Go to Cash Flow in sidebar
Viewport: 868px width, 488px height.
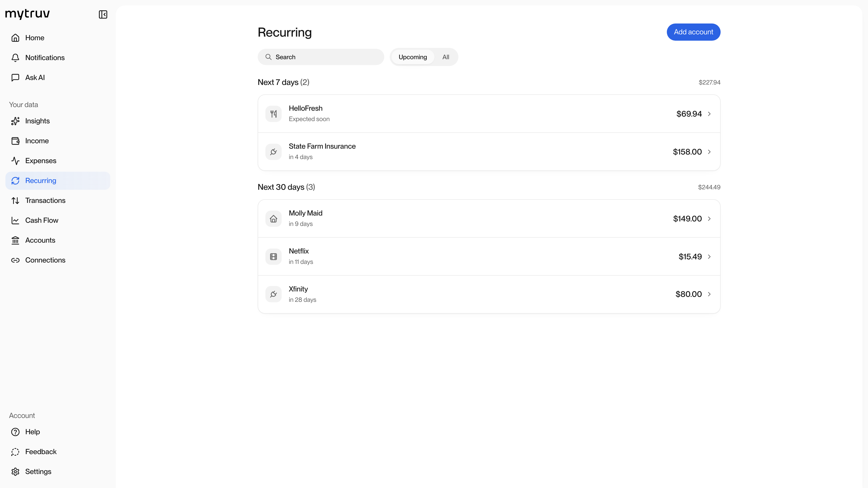tap(58, 220)
